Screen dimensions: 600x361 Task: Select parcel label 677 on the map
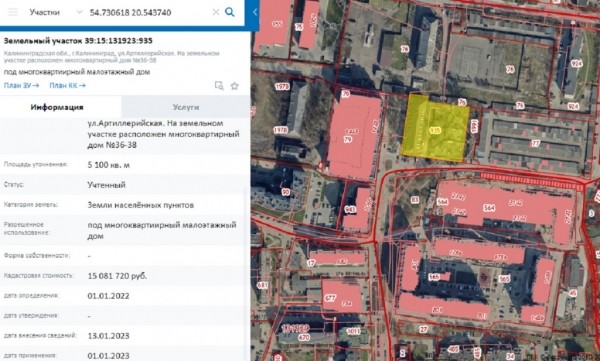pyautogui.click(x=330, y=298)
